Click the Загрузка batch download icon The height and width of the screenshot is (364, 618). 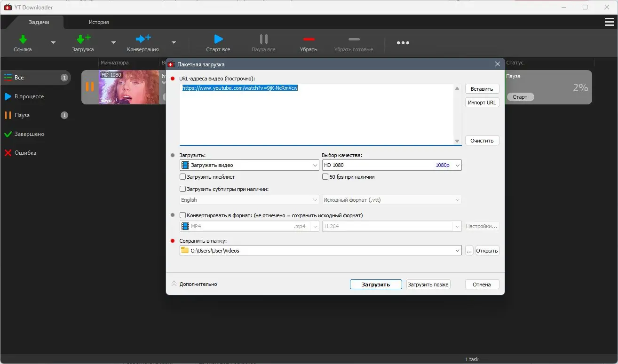(83, 39)
